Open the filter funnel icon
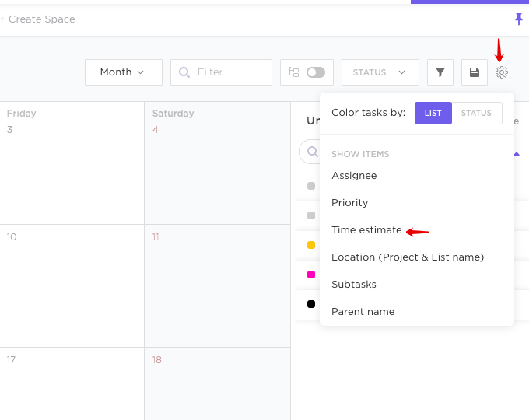The width and height of the screenshot is (529, 420). click(x=440, y=72)
